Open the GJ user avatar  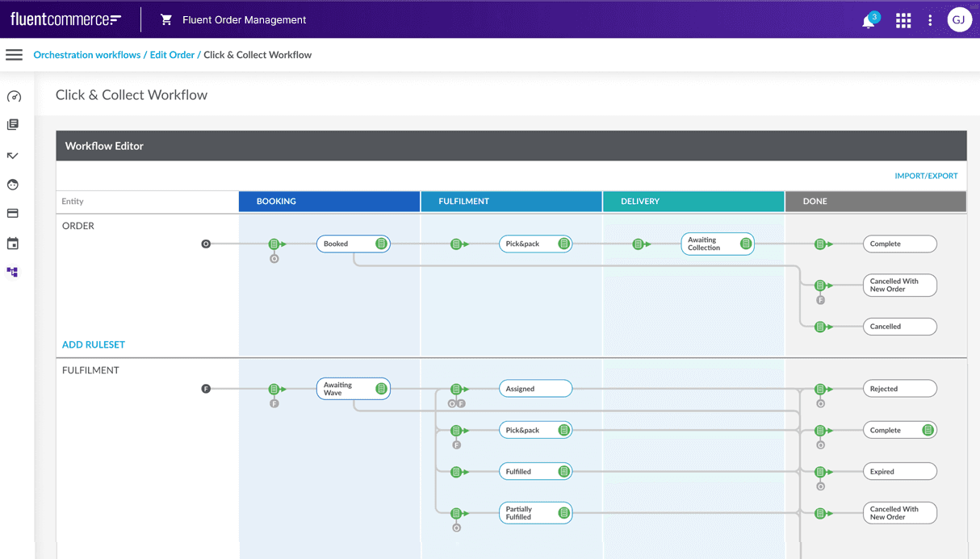(959, 20)
